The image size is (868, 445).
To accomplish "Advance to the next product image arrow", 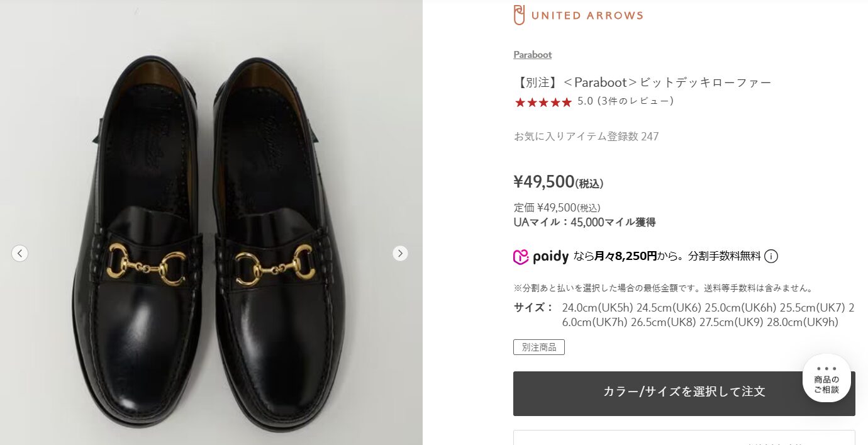I will click(400, 253).
